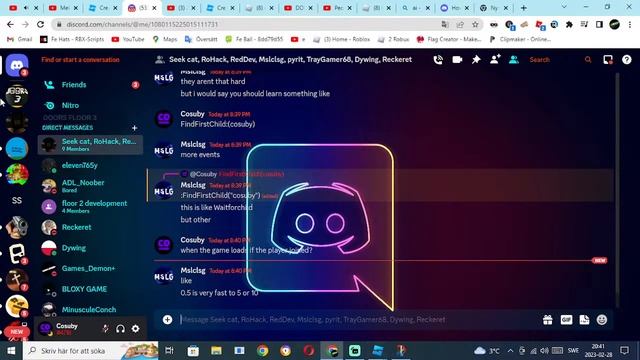Open DM with BLOXY GAME
The height and width of the screenshot is (360, 640).
point(91,289)
